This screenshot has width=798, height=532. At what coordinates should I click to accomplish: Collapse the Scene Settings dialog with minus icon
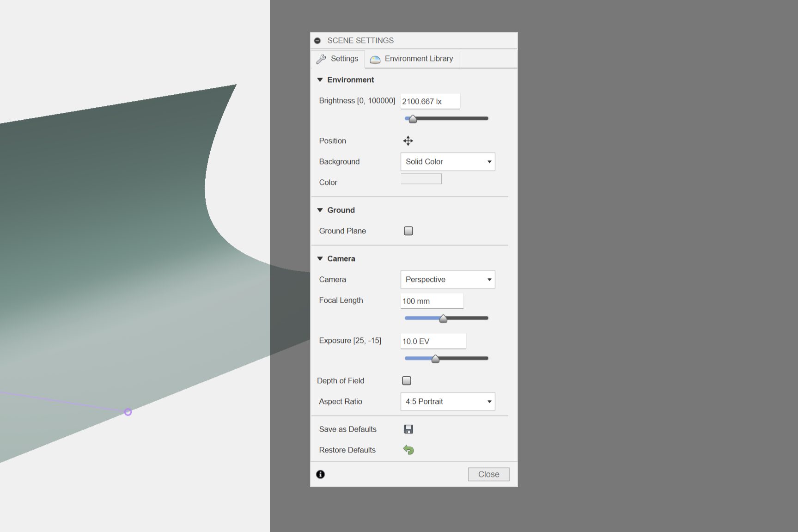click(317, 41)
